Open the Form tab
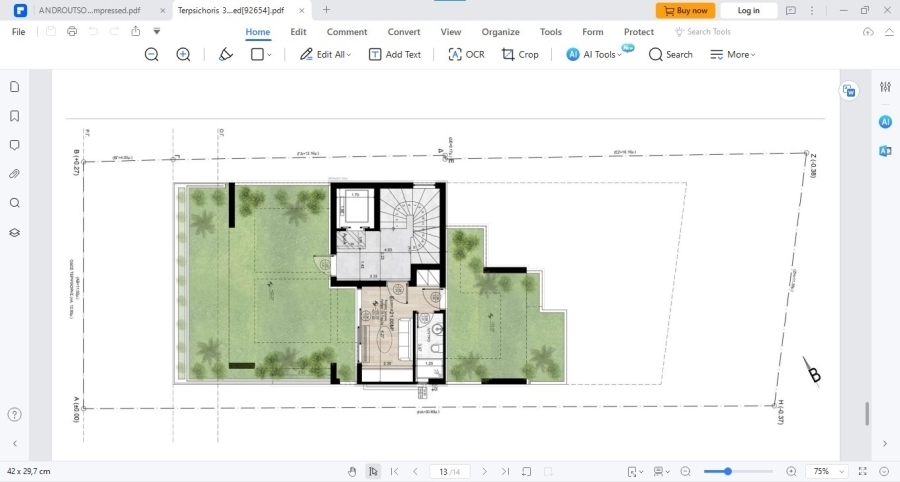Screen dimensions: 900x482 (x=592, y=32)
